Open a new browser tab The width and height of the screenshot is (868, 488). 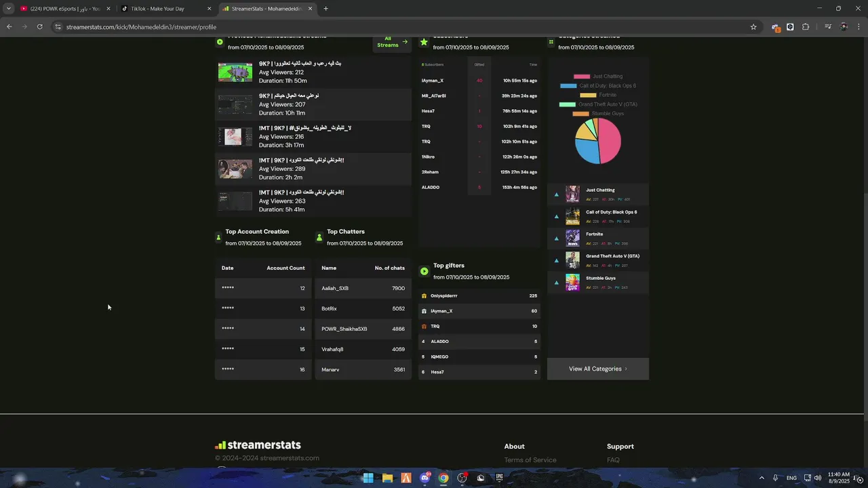tap(325, 9)
